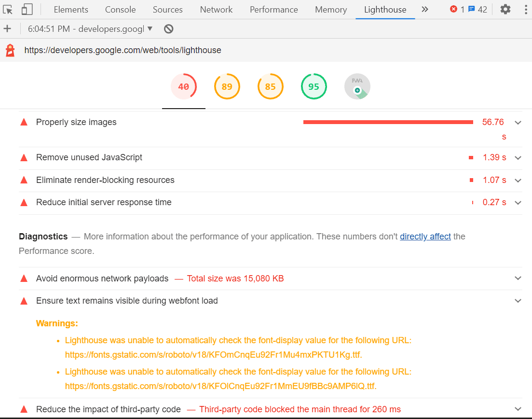Switch to the Console tab
The image size is (532, 419).
point(120,10)
